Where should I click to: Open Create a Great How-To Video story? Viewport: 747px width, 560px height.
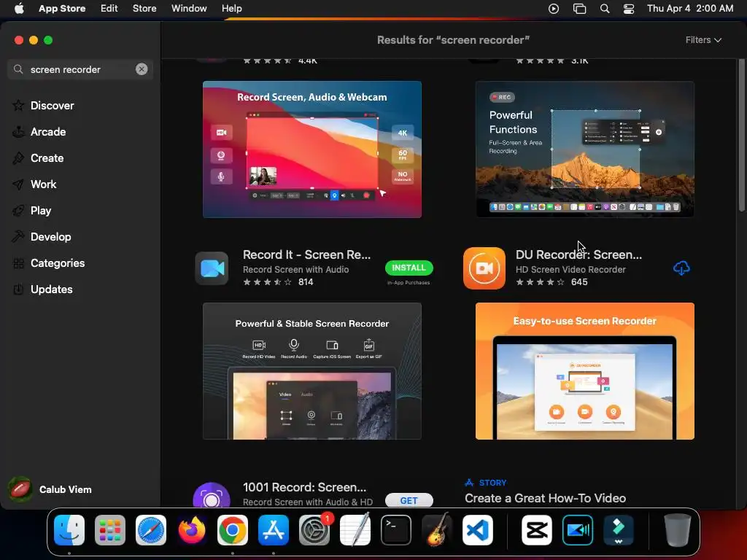pyautogui.click(x=545, y=498)
